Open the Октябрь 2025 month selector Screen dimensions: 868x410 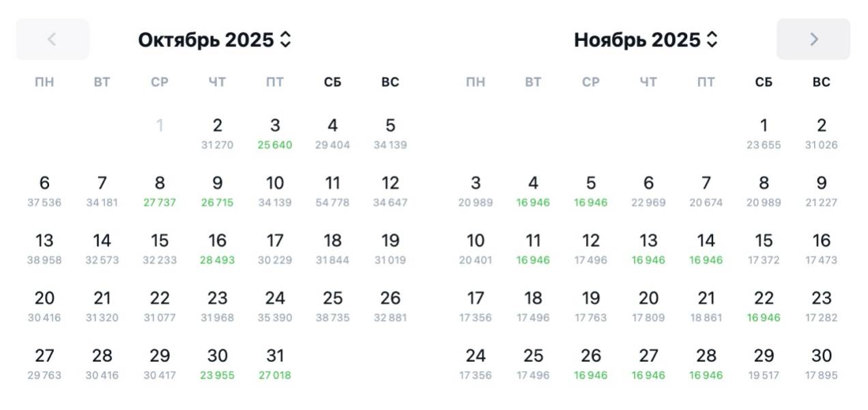tap(214, 40)
